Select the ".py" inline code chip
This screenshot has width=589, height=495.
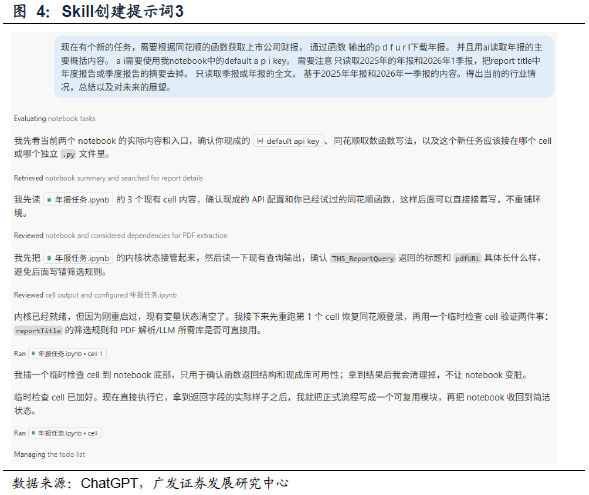click(x=68, y=154)
